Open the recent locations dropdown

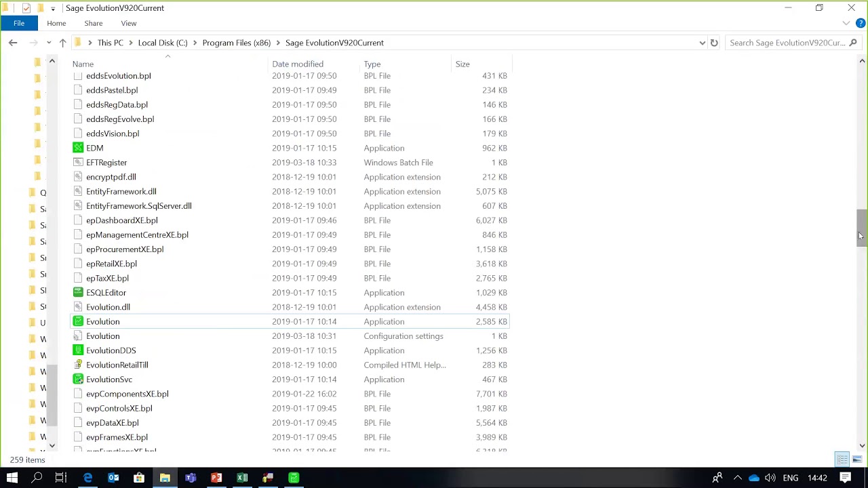click(x=49, y=43)
